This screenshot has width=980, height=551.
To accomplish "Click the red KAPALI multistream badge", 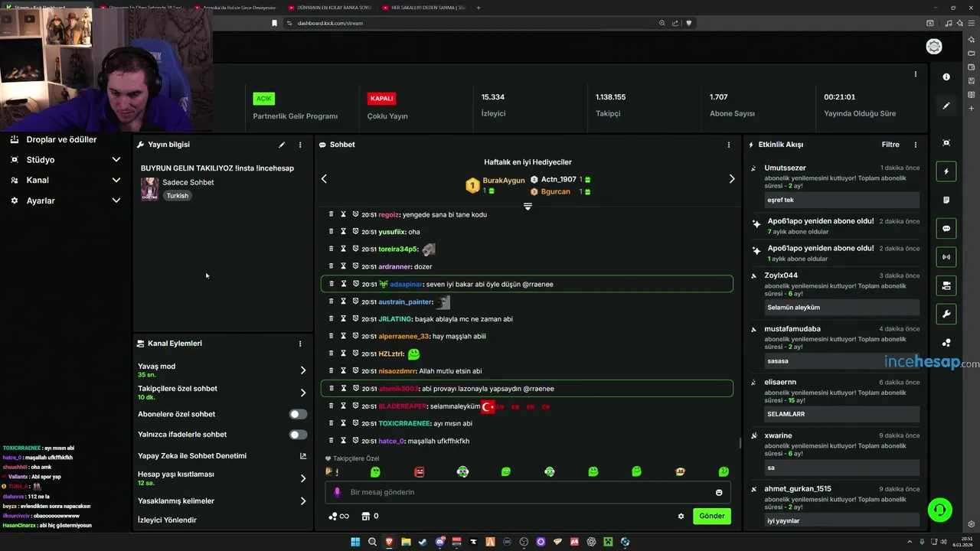I will pos(381,99).
